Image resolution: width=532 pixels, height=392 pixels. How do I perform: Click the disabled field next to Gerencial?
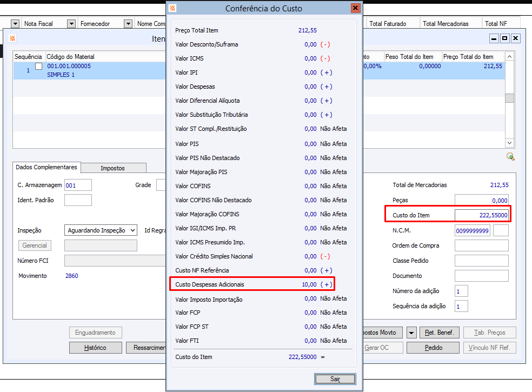click(101, 245)
